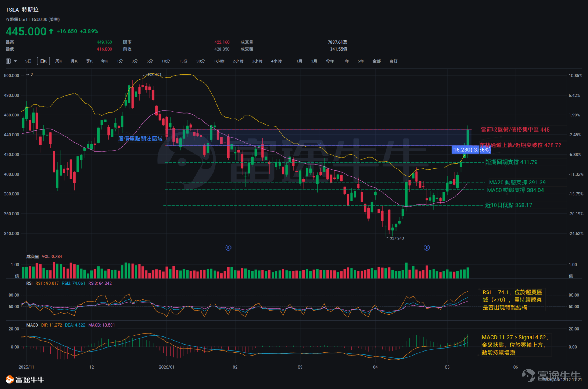Click the chart layout panel icon

[8, 61]
